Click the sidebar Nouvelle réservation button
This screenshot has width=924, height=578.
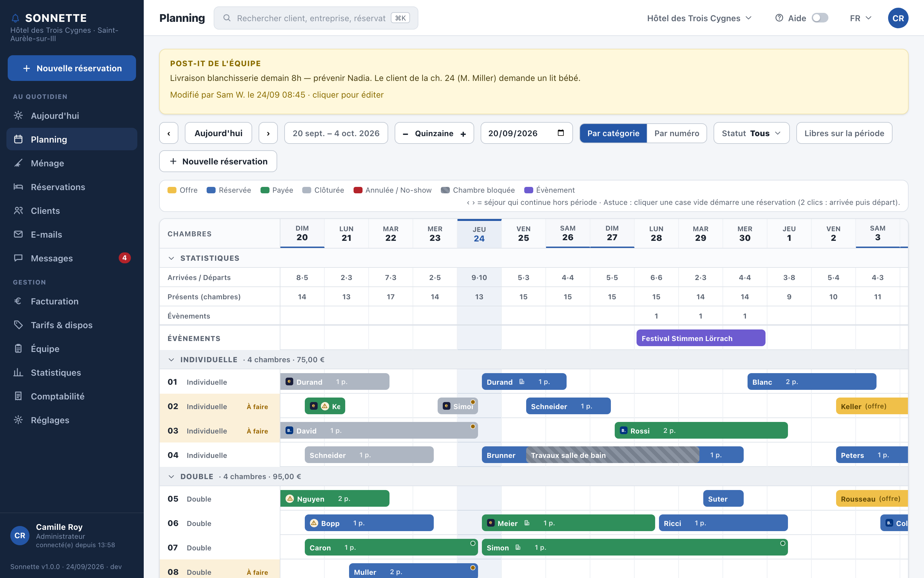point(72,68)
